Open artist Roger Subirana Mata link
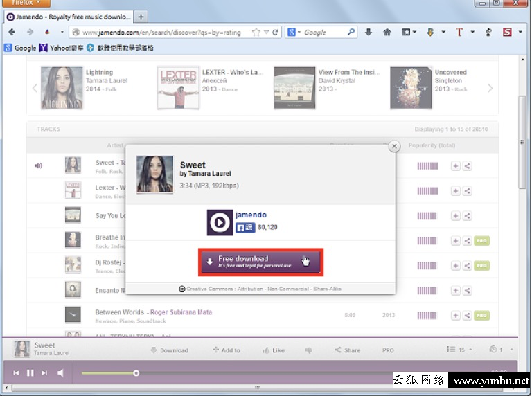The width and height of the screenshot is (532, 396). click(x=181, y=312)
